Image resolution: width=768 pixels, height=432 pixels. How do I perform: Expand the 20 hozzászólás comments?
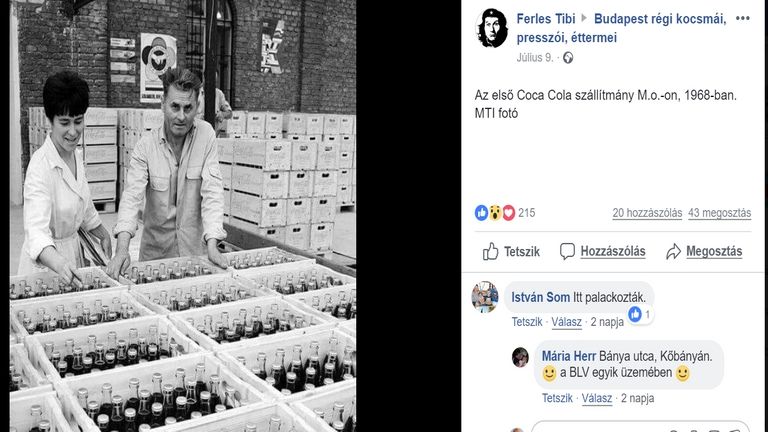[x=647, y=213]
